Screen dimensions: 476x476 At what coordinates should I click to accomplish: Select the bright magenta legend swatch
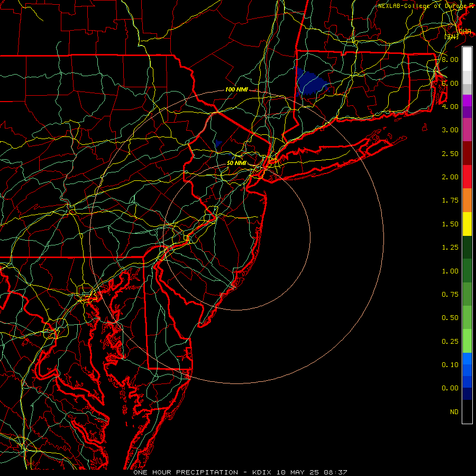click(467, 100)
